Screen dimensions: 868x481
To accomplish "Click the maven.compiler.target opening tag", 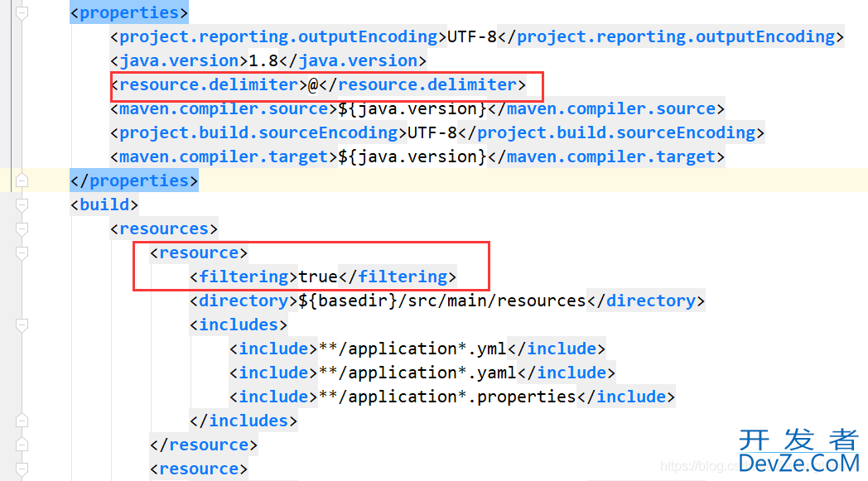I will (x=224, y=156).
